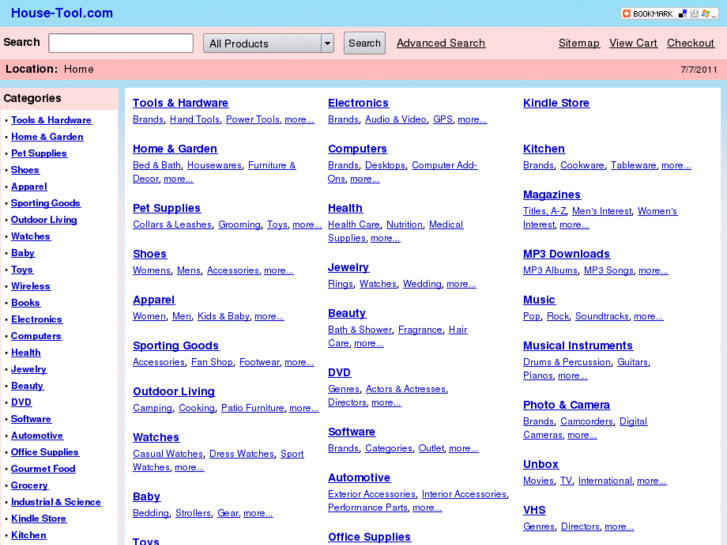Viewport: 727px width, 545px height.
Task: Select Pet Supplies in the Categories sidebar
Action: 39,154
